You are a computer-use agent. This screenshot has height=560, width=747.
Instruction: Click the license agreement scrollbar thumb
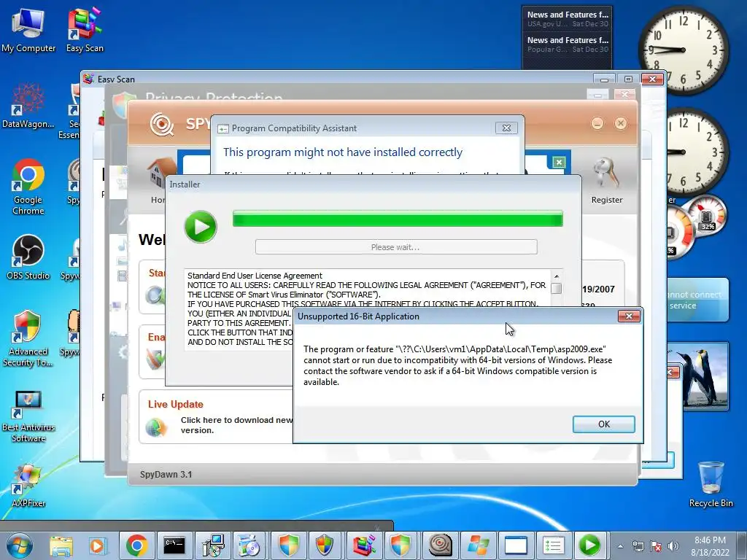(x=556, y=289)
